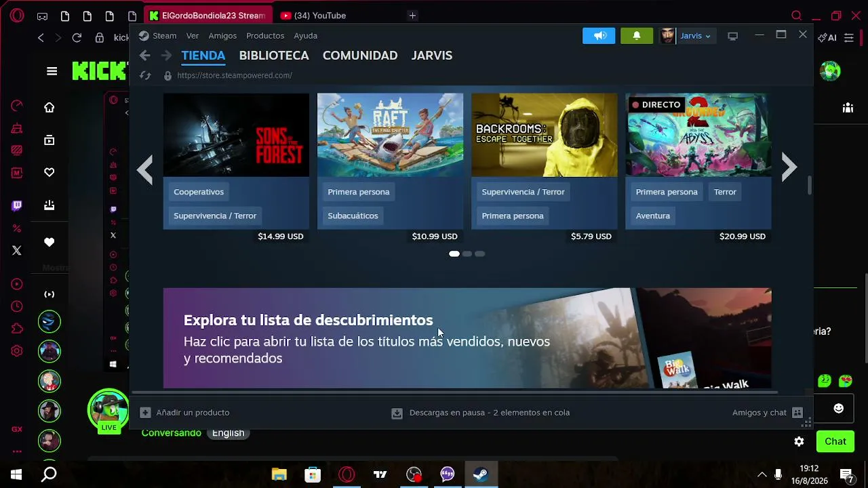The image size is (868, 488).
Task: Go back in Steam navigation
Action: click(x=144, y=56)
